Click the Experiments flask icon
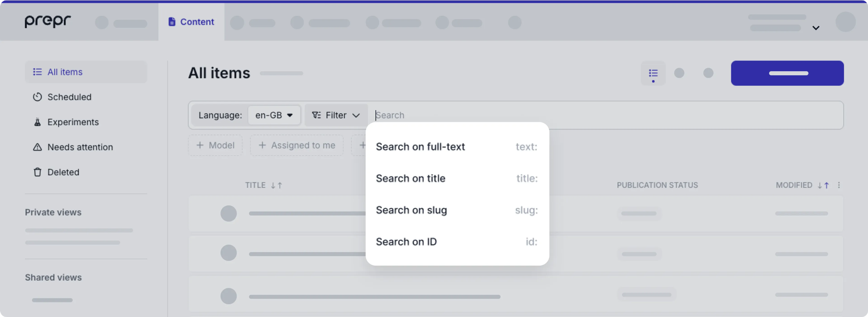 click(x=37, y=122)
